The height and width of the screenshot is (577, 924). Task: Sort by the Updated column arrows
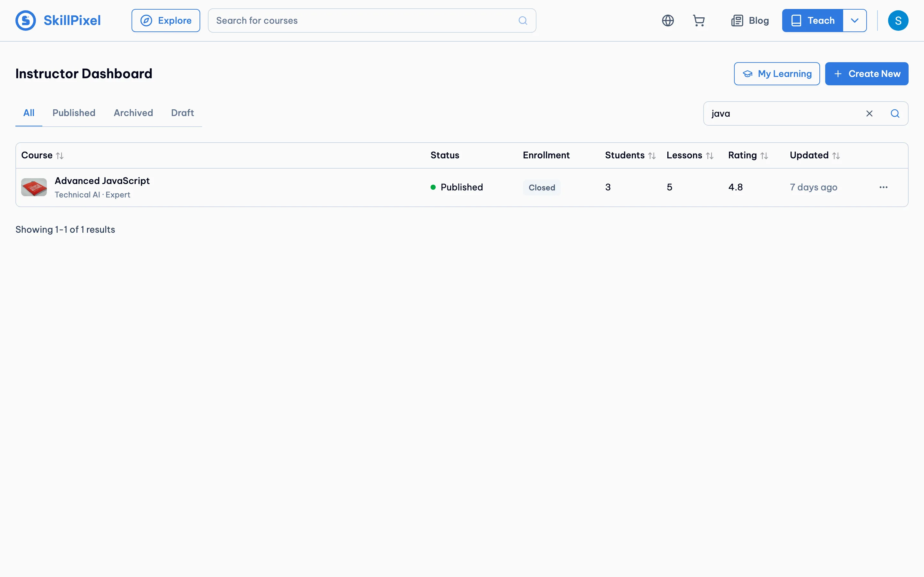[836, 156]
